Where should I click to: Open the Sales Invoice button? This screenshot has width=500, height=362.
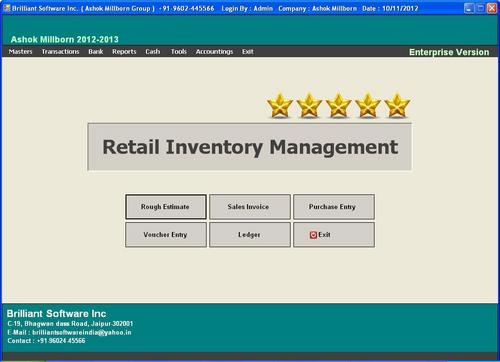(x=250, y=207)
